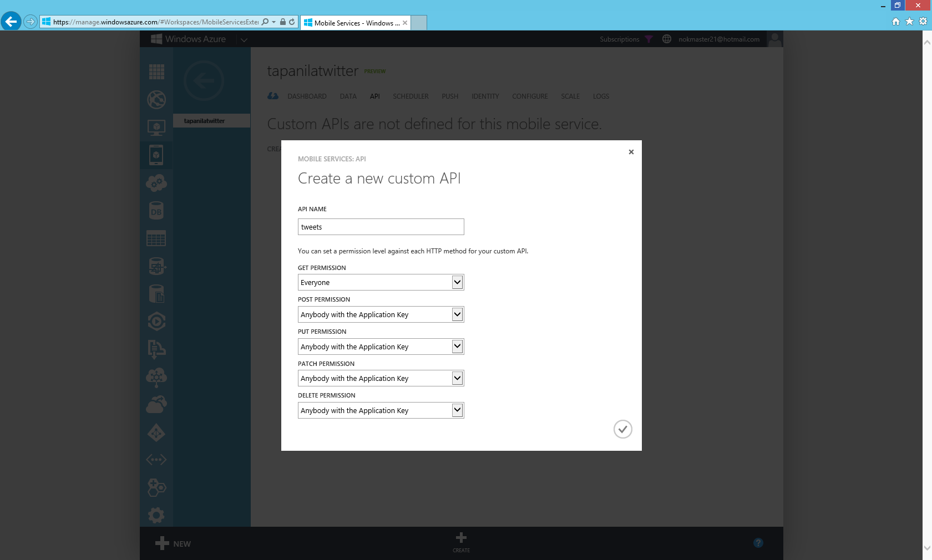This screenshot has width=932, height=560.
Task: Open Service Bus icon in sidebar
Action: point(156,349)
